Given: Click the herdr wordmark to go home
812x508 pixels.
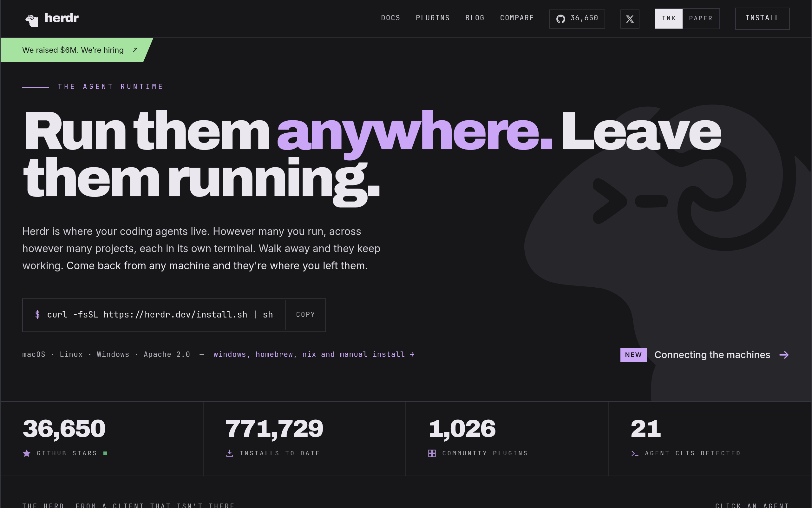Looking at the screenshot, I should click(62, 18).
